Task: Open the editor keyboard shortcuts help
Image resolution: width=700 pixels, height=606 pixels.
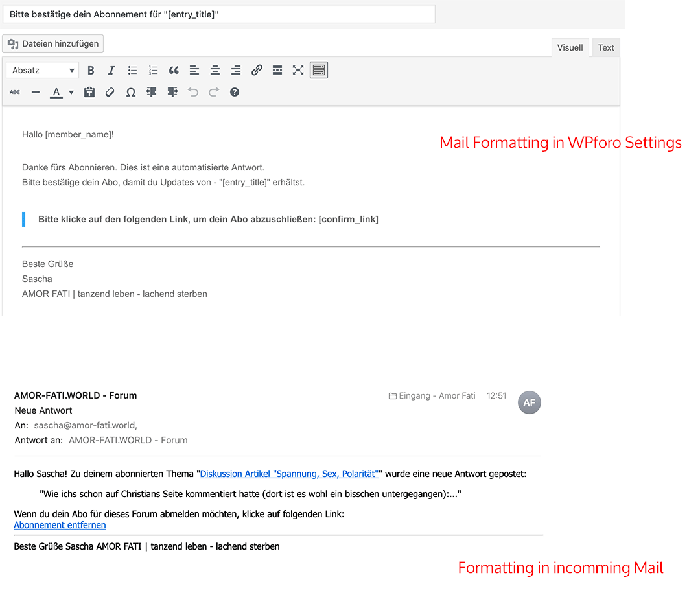Action: (234, 92)
